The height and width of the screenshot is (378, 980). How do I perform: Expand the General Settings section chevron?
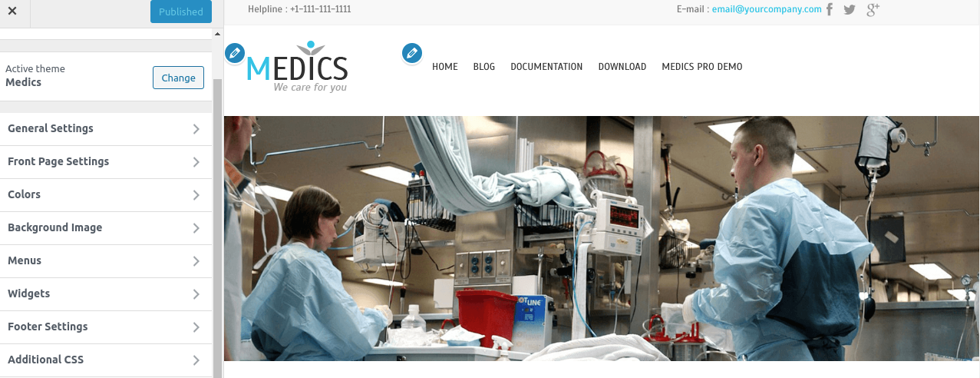click(x=196, y=129)
